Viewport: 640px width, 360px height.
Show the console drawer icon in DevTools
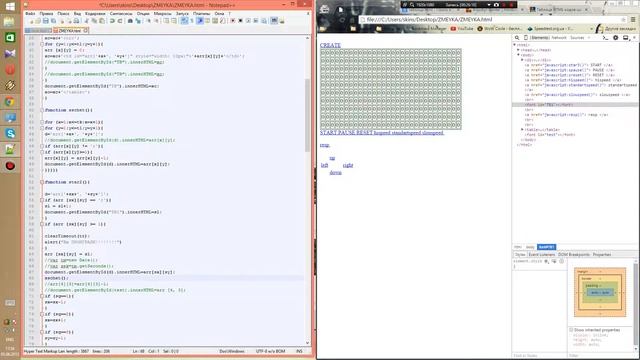[x=605, y=38]
